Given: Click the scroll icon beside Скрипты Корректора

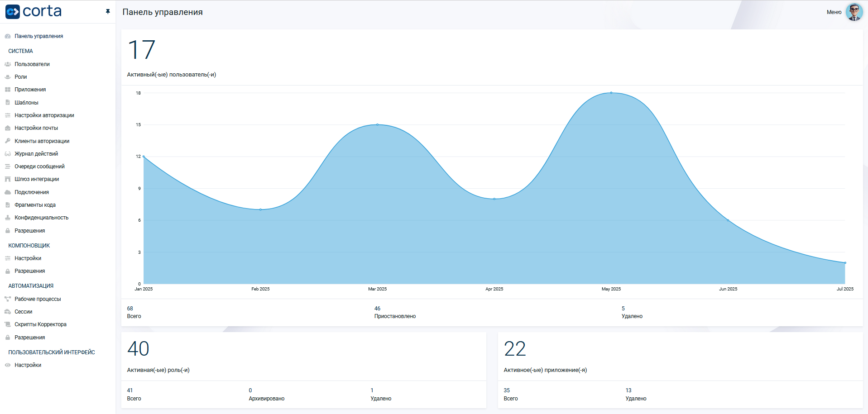Looking at the screenshot, I should [x=8, y=324].
